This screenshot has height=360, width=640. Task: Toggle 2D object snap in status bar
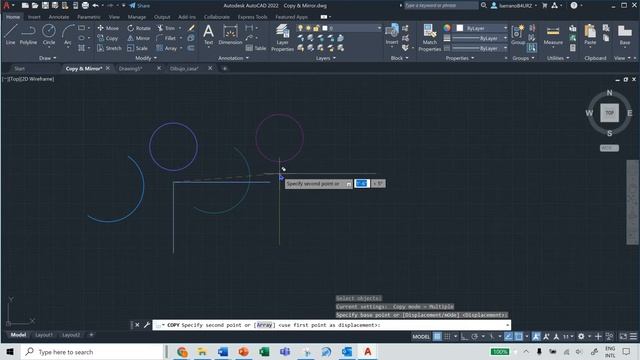518,336
